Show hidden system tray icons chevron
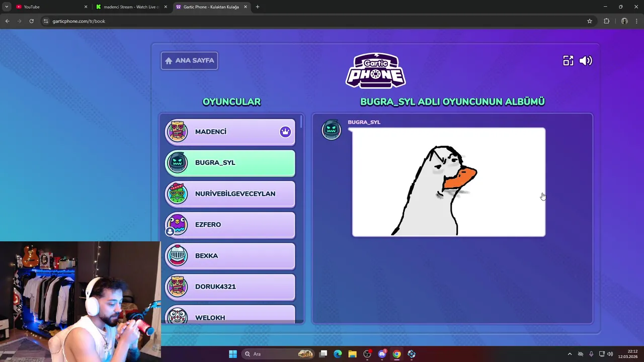The height and width of the screenshot is (362, 644). point(570,354)
